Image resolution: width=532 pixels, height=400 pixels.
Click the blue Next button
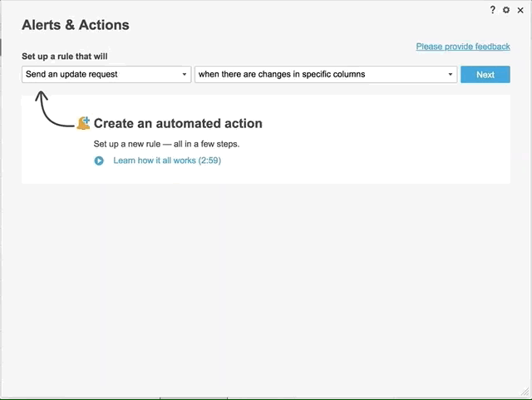pyautogui.click(x=485, y=74)
